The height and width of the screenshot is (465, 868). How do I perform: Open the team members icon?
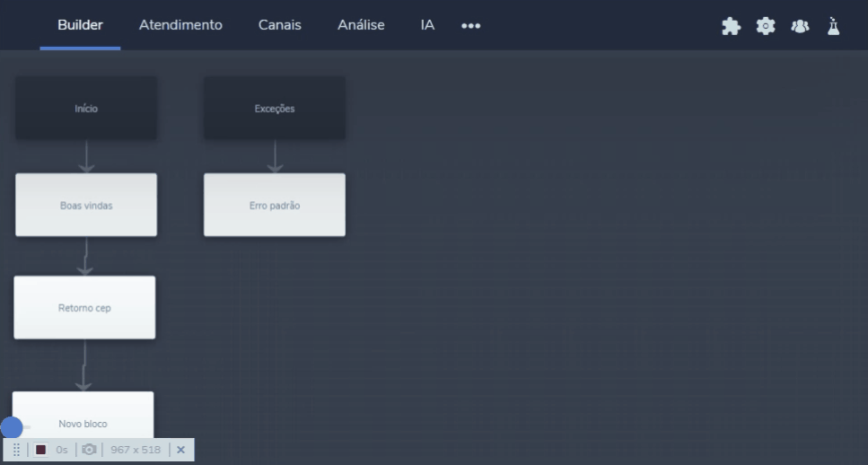pyautogui.click(x=799, y=26)
